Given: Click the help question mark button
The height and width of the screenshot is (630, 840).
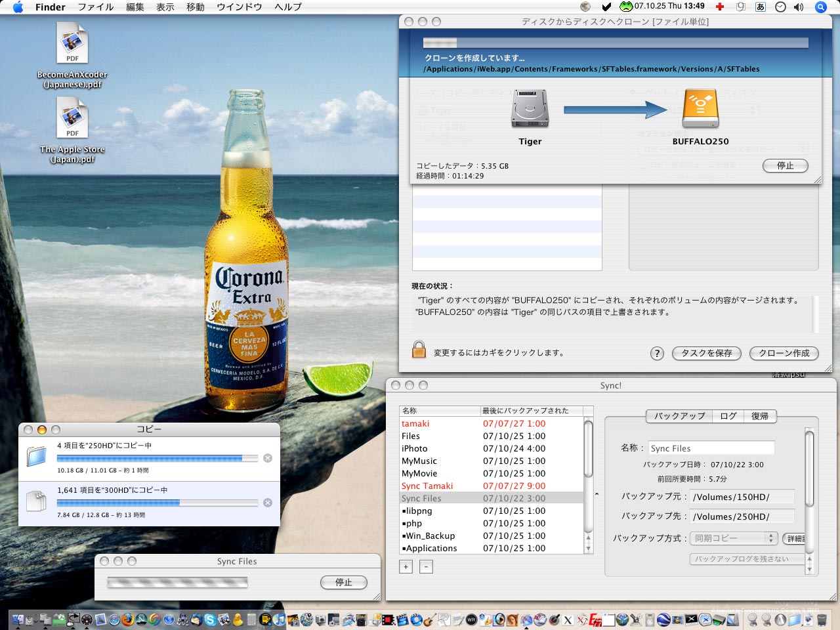Looking at the screenshot, I should [x=657, y=354].
